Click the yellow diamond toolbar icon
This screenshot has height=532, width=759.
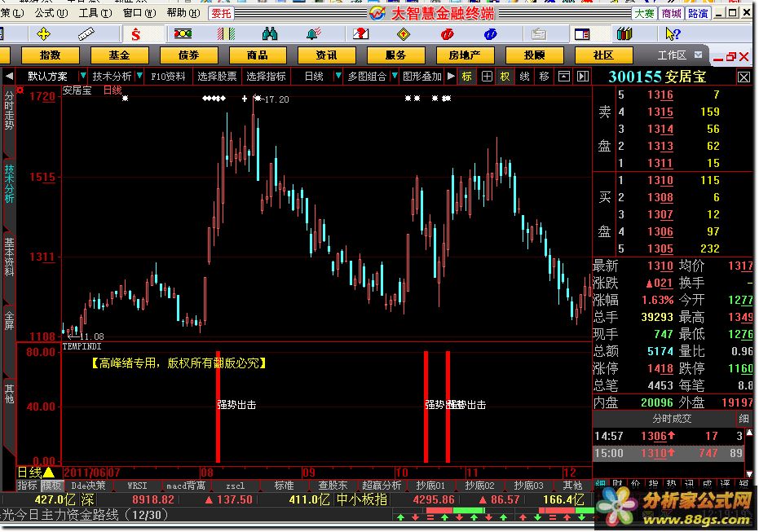click(x=404, y=34)
